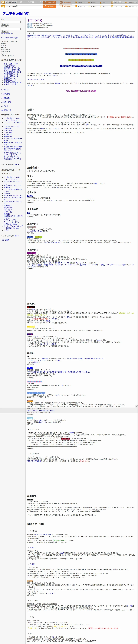The height and width of the screenshot is (644, 138).
Task: Click the edit pencil beside 下級幹部 heading
Action: click(x=37, y=250)
